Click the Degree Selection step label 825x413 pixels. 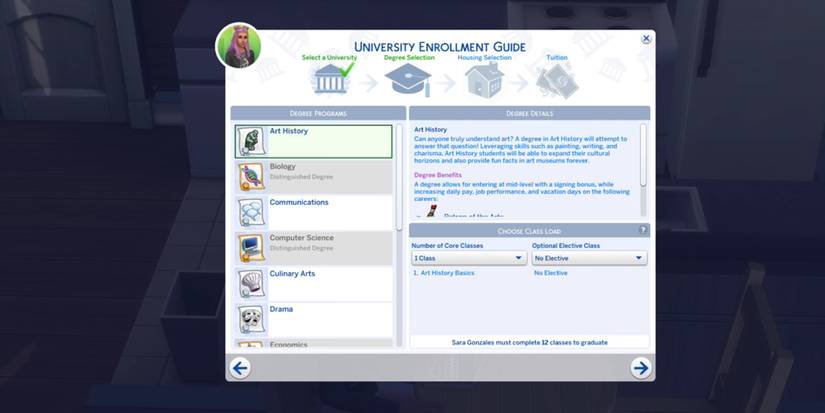click(409, 57)
